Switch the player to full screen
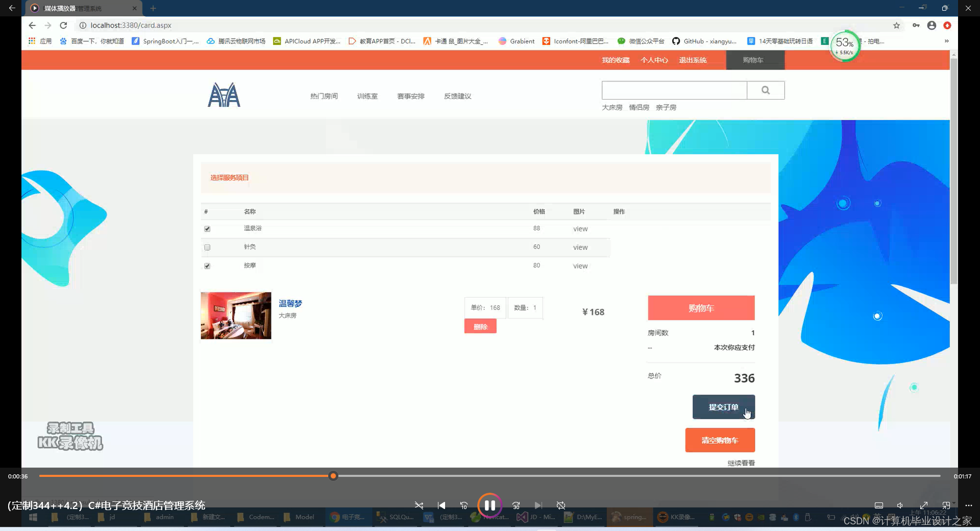The height and width of the screenshot is (531, 980). click(924, 505)
